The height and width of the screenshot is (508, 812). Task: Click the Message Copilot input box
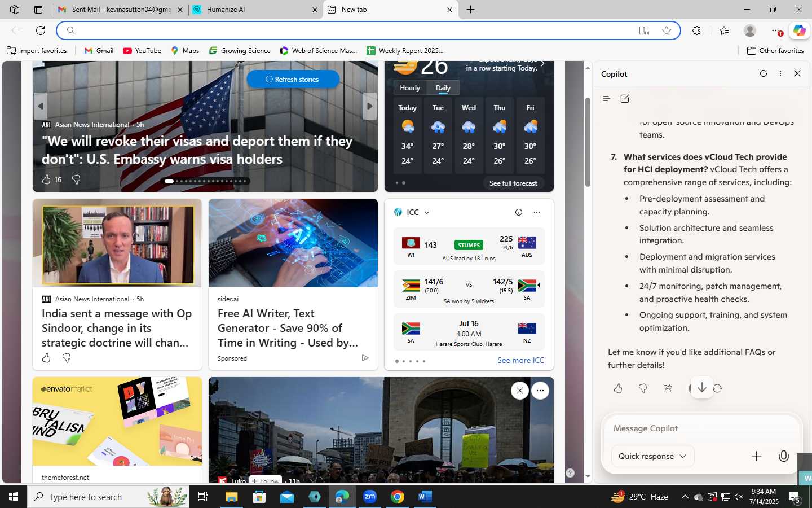tap(701, 428)
